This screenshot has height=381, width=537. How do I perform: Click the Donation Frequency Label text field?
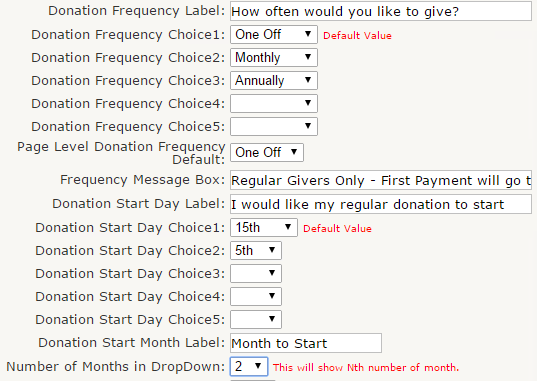click(x=381, y=11)
